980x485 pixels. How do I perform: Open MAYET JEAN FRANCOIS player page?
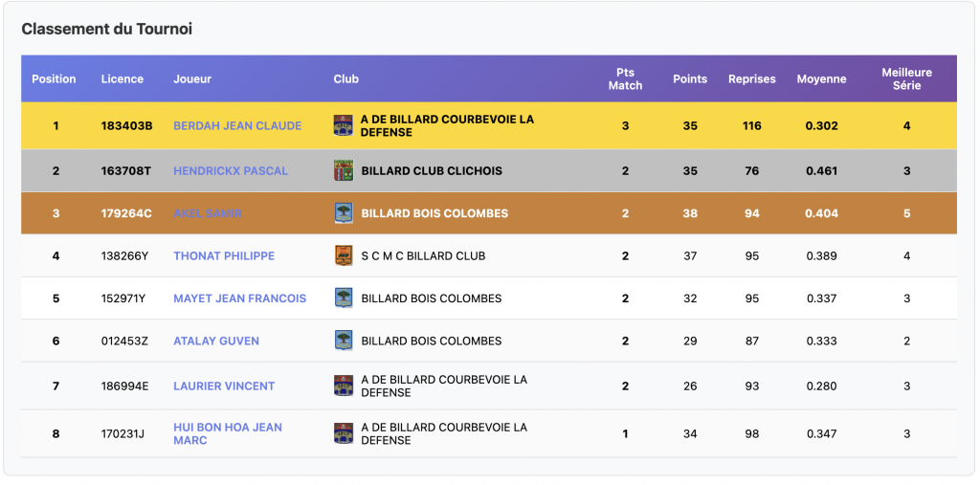[x=239, y=298]
